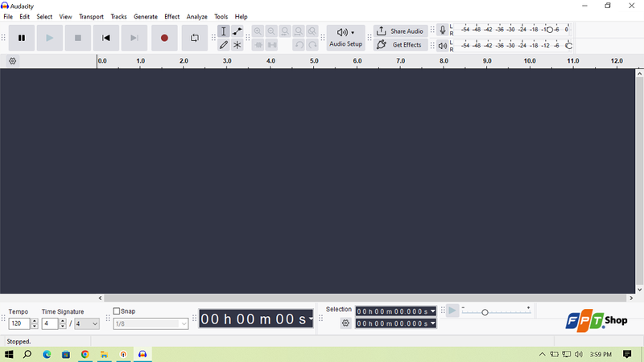Screen dimensions: 644x362
Task: Open the selection start time format dropdown
Action: tap(433, 311)
